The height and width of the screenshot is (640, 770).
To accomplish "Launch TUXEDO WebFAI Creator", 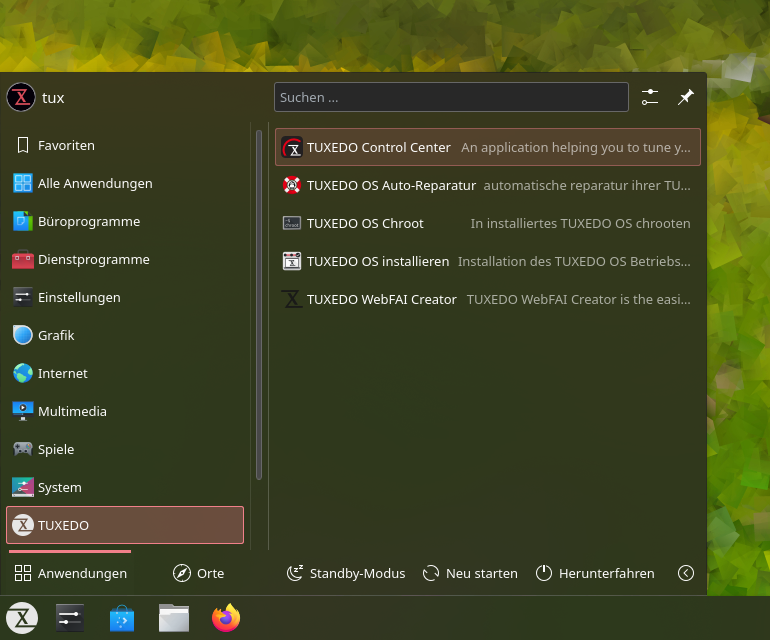I will coord(488,299).
